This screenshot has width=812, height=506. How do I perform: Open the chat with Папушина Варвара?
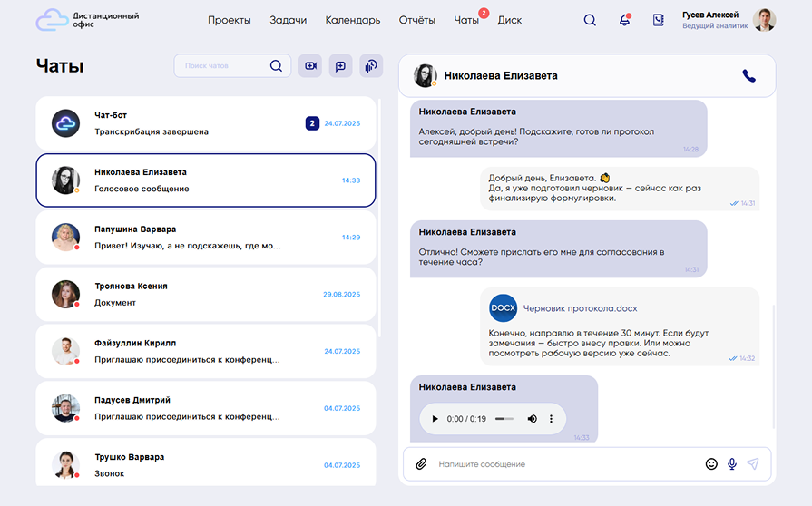coord(205,238)
